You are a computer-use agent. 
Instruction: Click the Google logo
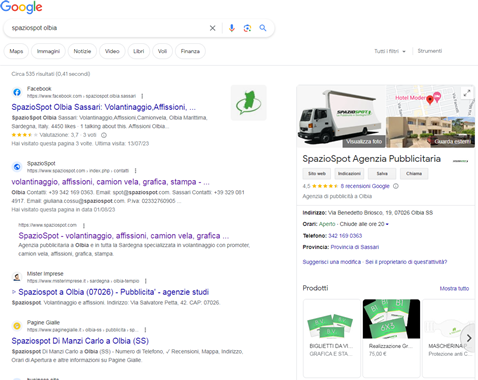click(x=21, y=7)
